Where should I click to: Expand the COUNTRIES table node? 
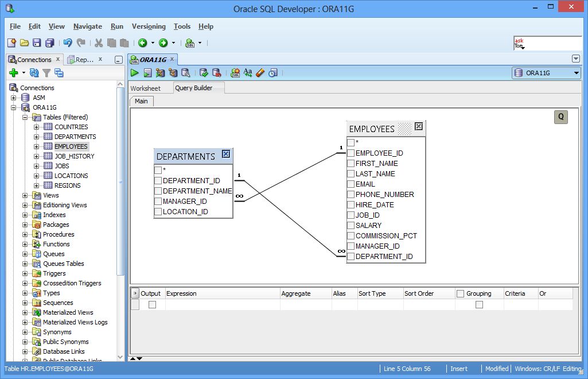36,127
